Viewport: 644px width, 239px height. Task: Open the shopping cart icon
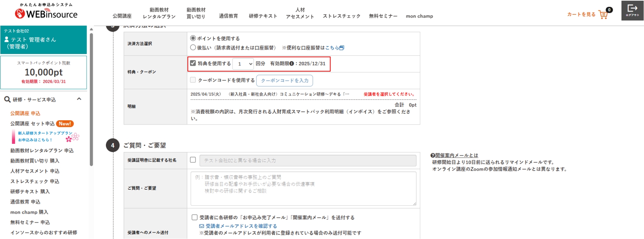tap(603, 15)
